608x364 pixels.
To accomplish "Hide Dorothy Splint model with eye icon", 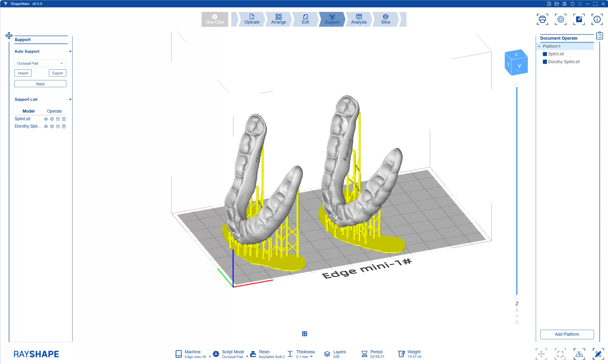I will click(x=46, y=126).
